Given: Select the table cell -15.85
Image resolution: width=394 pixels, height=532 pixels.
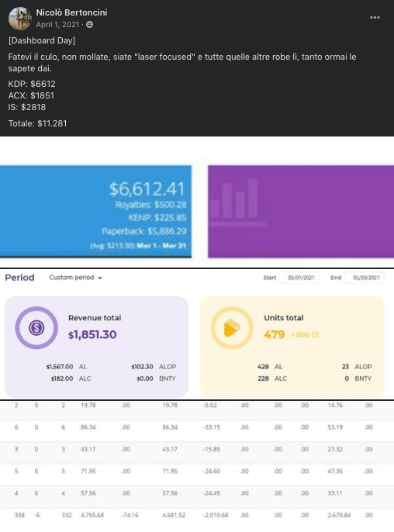Looking at the screenshot, I should tap(212, 449).
